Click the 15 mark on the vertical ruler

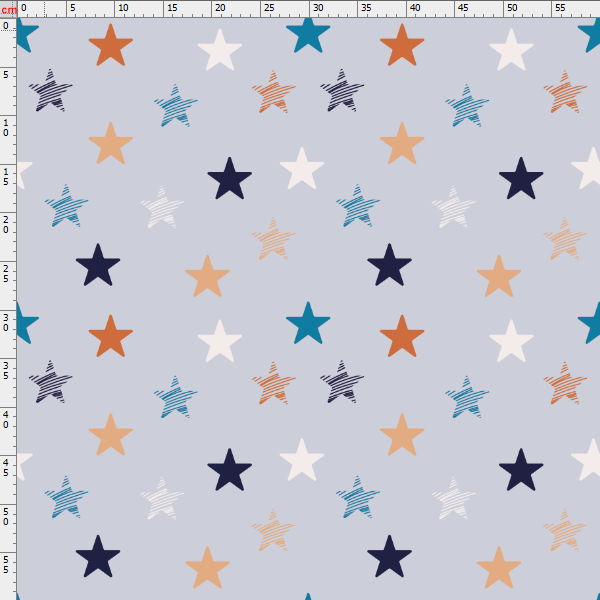click(x=6, y=177)
